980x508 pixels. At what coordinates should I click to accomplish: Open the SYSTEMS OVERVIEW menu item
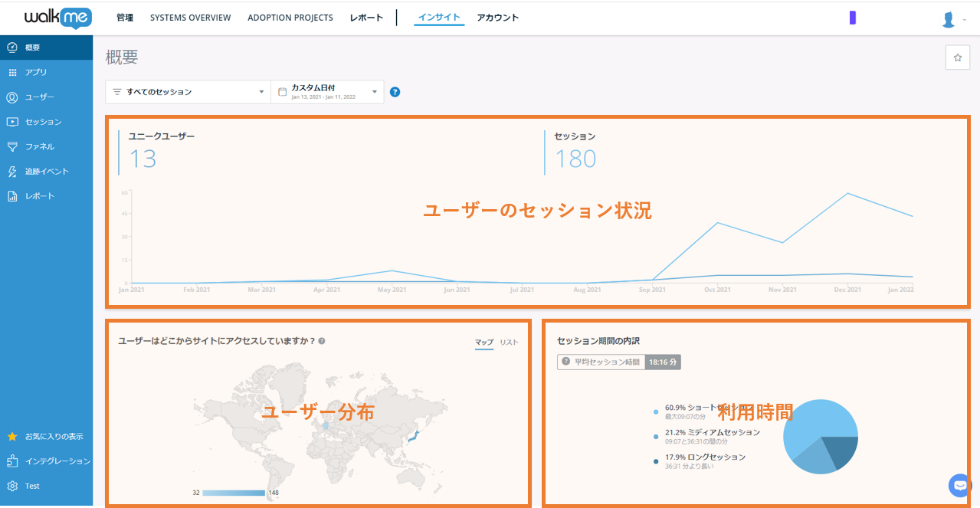[x=190, y=18]
